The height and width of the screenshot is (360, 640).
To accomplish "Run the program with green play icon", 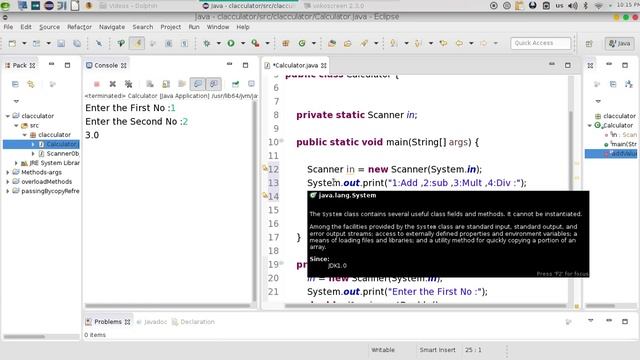I will 231,43.
